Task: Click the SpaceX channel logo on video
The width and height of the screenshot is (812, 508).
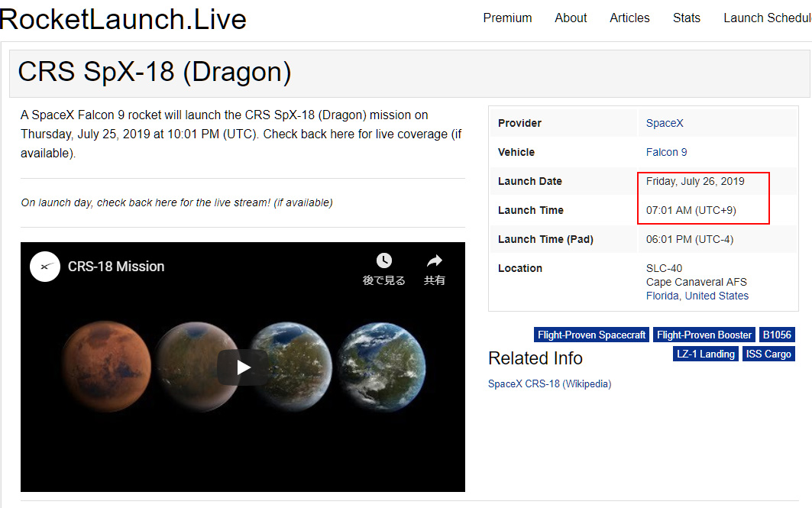Action: tap(45, 267)
